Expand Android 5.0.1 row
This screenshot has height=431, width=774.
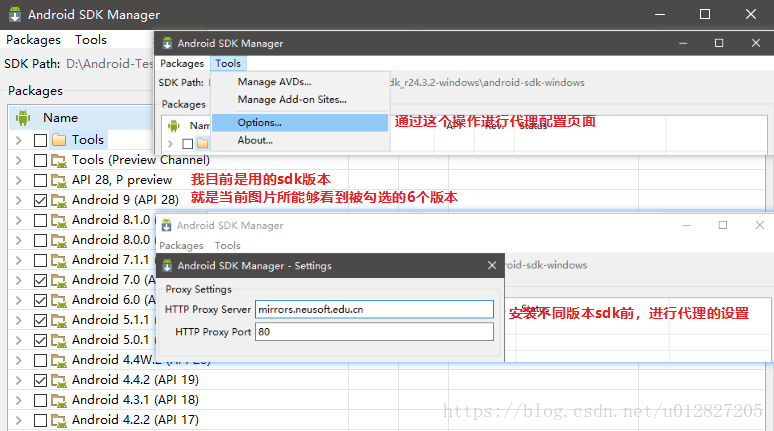[x=19, y=340]
